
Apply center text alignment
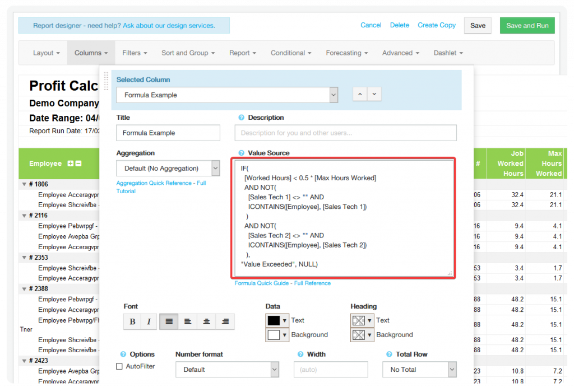click(207, 321)
